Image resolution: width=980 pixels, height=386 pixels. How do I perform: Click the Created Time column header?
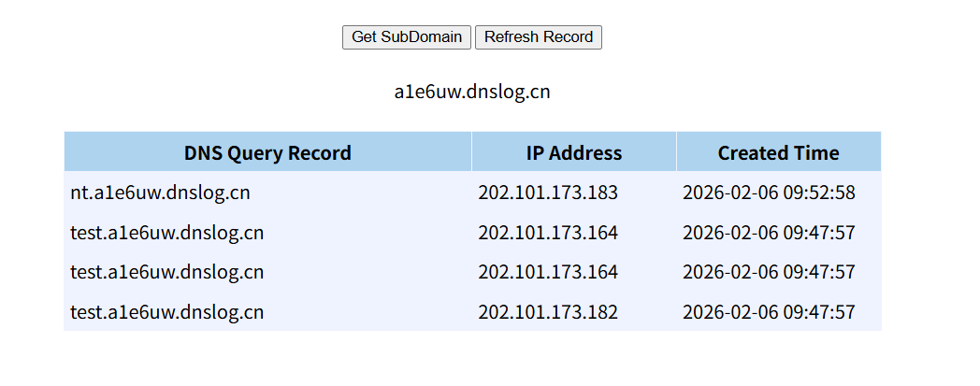778,153
